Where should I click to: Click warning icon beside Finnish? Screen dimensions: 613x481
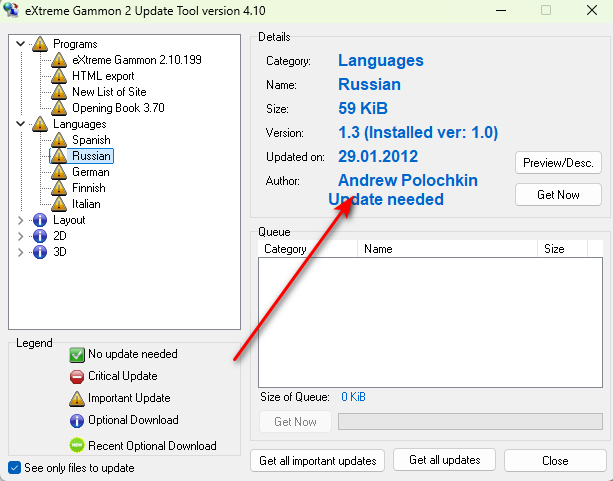coord(59,188)
